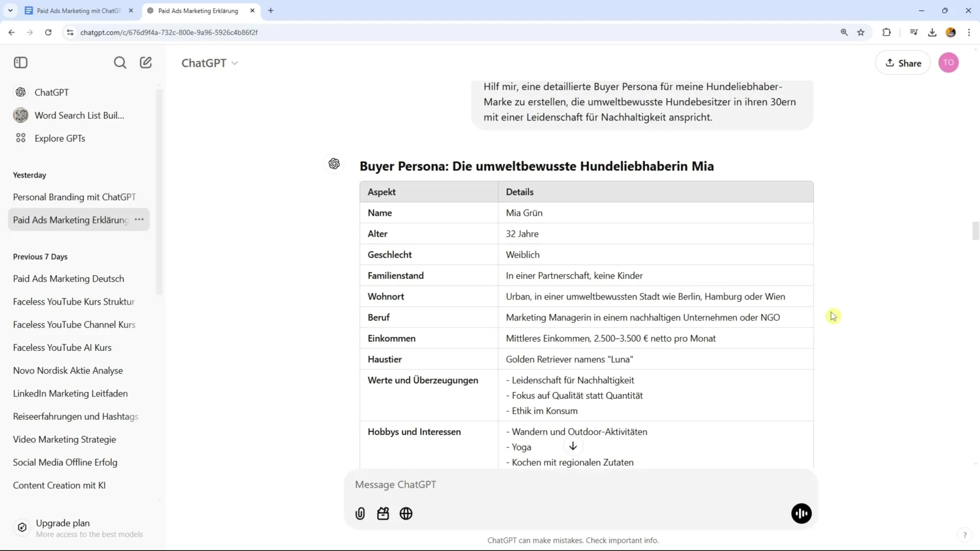Image resolution: width=980 pixels, height=551 pixels.
Task: Open the Content Creation mit KI chat
Action: tap(79, 485)
